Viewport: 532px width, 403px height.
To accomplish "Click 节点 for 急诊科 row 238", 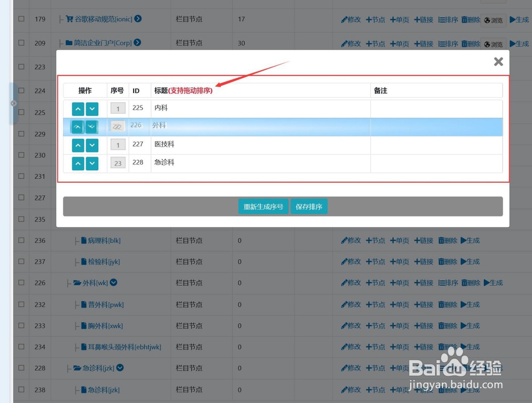I will pos(375,390).
